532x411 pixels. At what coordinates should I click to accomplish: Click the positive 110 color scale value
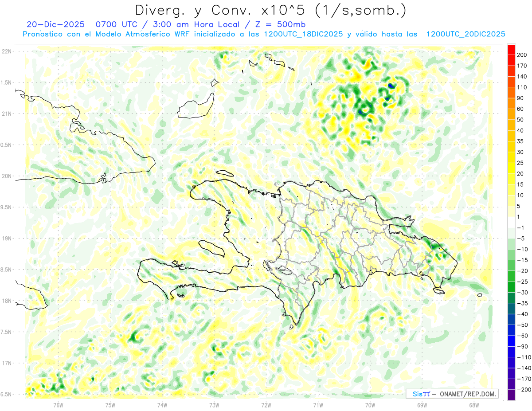[522, 87]
